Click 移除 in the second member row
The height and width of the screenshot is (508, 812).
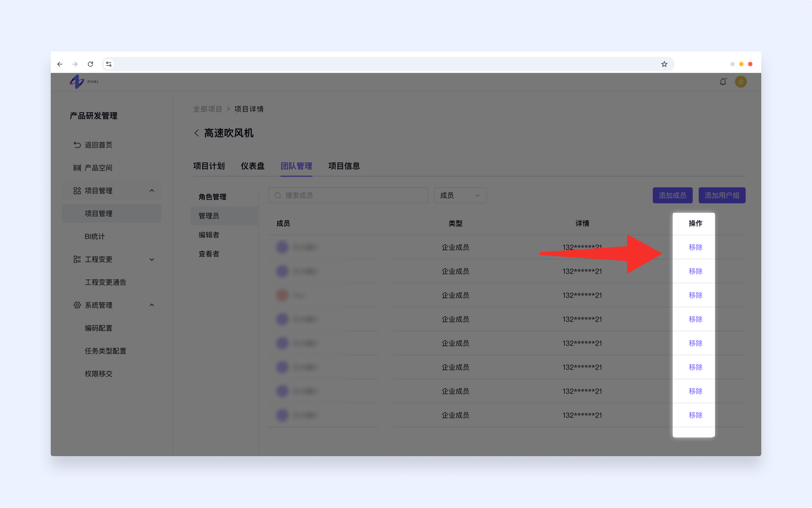click(x=695, y=271)
